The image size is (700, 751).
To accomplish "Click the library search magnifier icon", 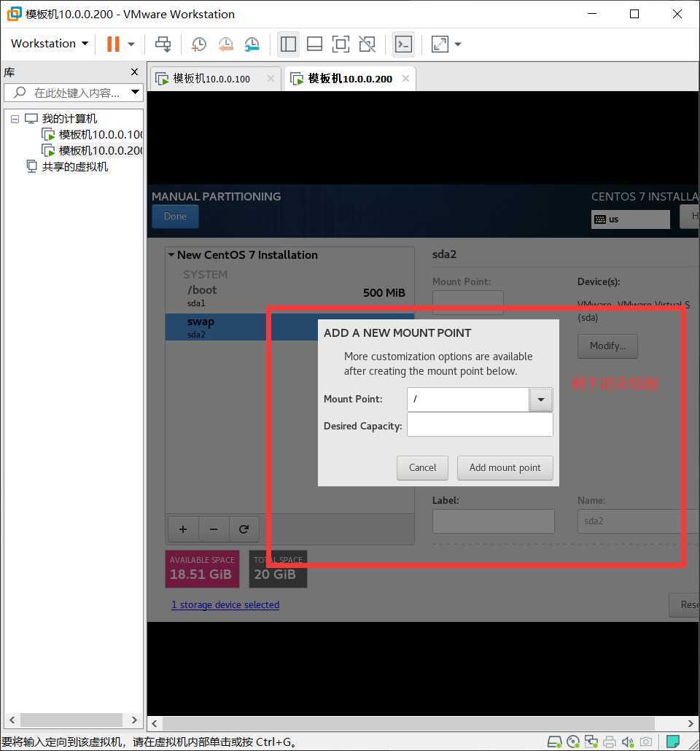I will [x=20, y=92].
